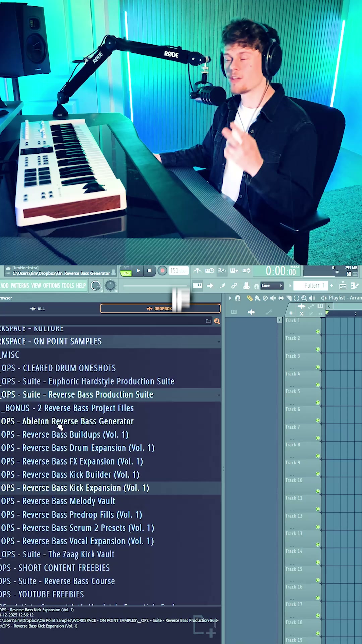Open the VIEW menu
Viewport: 362px width, 644px height.
[x=36, y=286]
